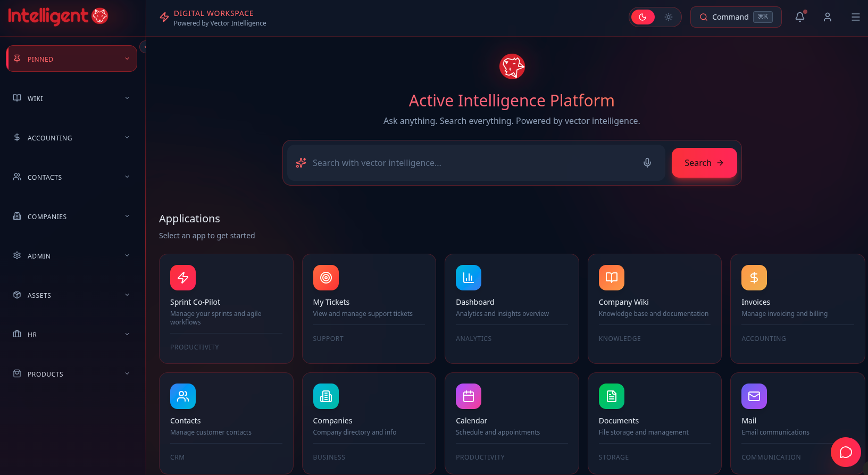Click the Documents file icon
The image size is (868, 475).
point(611,396)
